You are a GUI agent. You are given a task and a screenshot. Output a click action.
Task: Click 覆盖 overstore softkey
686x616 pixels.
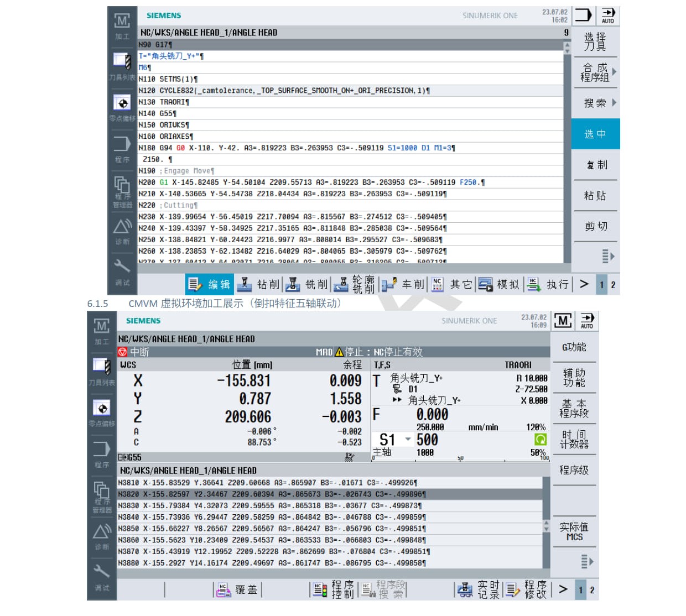point(238,590)
